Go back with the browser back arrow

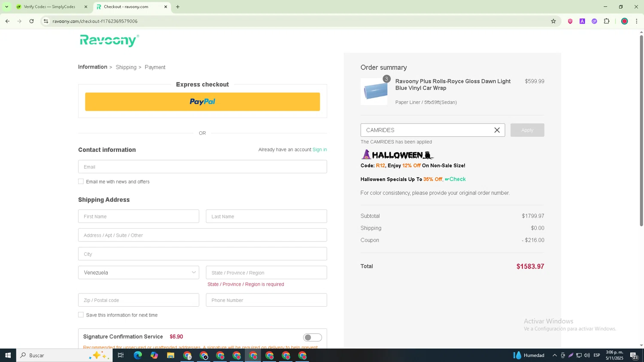7,21
